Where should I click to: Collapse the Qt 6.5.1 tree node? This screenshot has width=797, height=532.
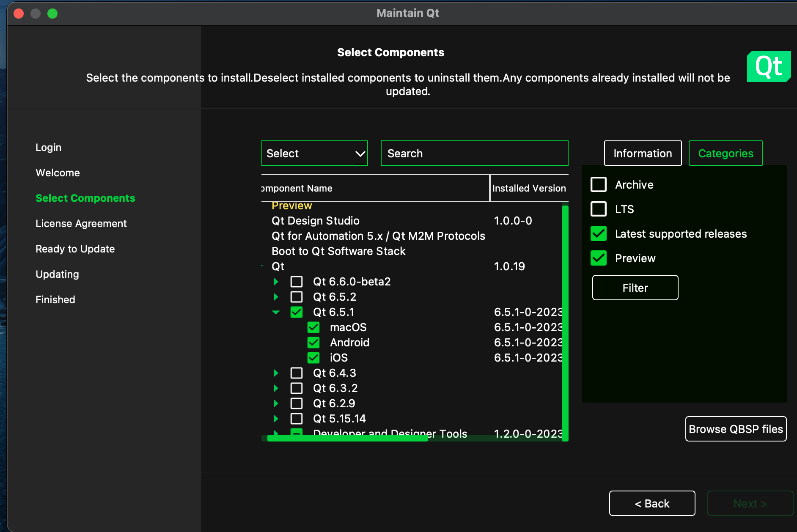(x=276, y=312)
